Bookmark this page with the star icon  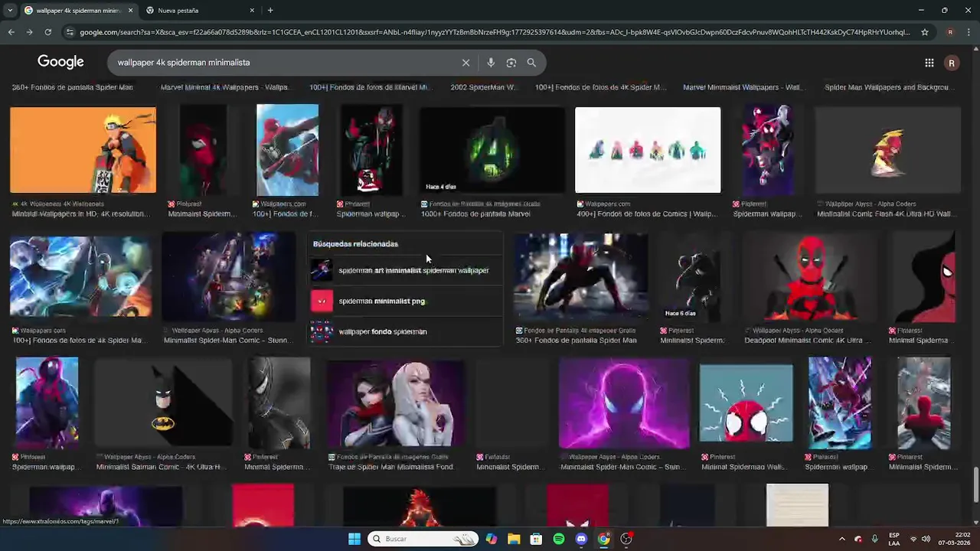[x=925, y=32]
